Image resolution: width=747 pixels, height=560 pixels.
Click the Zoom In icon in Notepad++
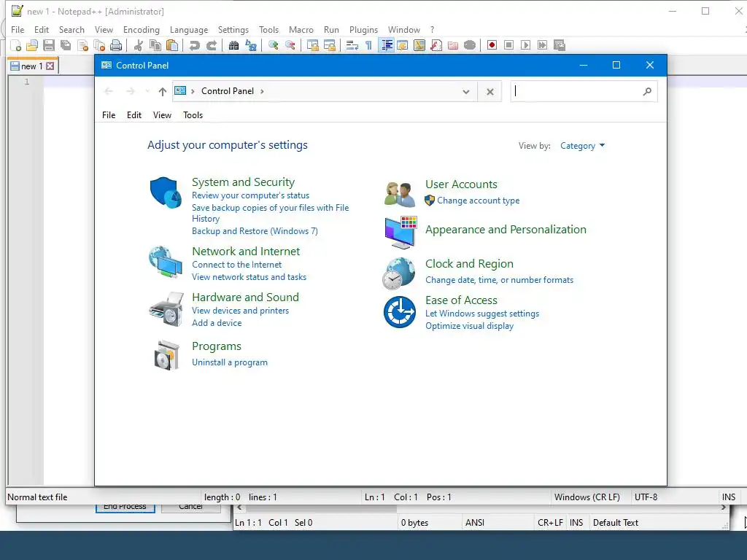tap(273, 45)
